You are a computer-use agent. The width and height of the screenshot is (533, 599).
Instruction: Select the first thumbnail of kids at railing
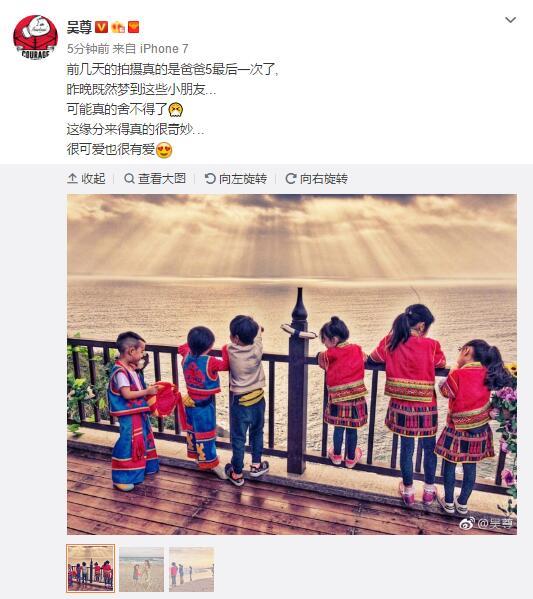(91, 568)
